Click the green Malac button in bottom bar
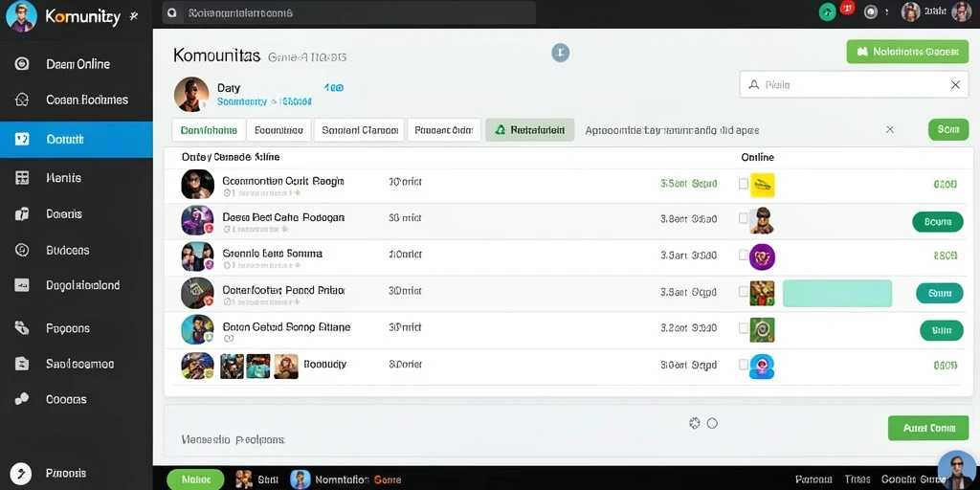Screen dimensions: 980x490 click(x=195, y=479)
